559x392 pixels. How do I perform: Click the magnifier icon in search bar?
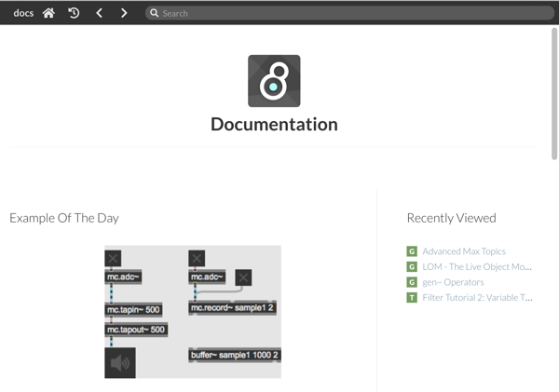(x=154, y=13)
